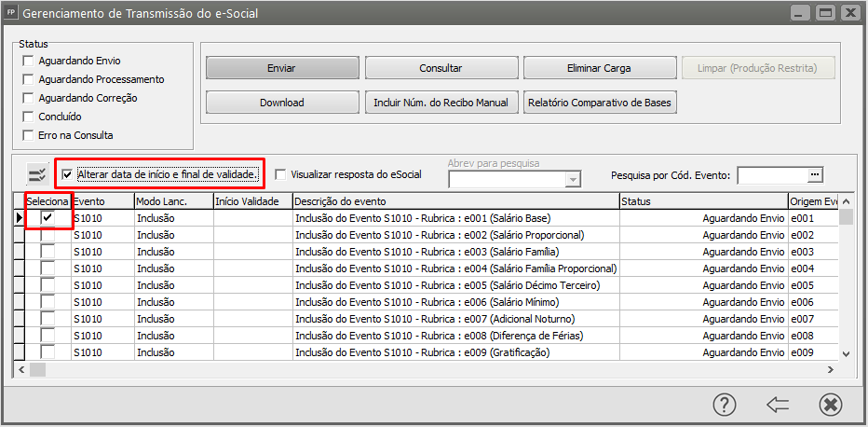This screenshot has height=427, width=868.
Task: Click the Eliminar Carga button
Action: (x=598, y=68)
